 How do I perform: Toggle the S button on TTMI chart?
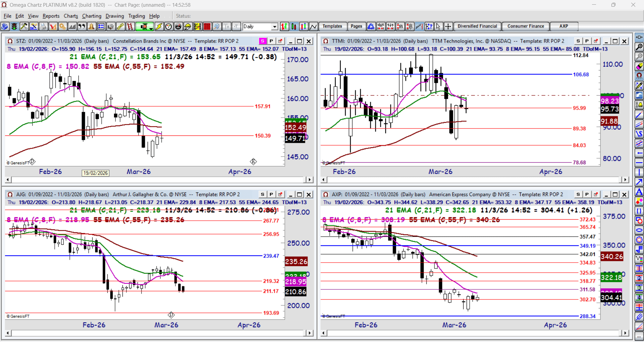pyautogui.click(x=578, y=41)
